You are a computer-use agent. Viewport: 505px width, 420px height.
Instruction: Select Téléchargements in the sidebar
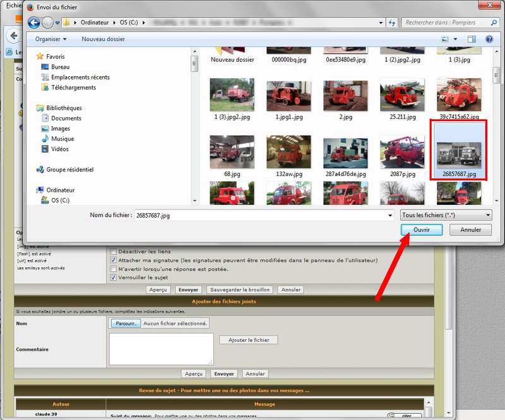pos(73,88)
